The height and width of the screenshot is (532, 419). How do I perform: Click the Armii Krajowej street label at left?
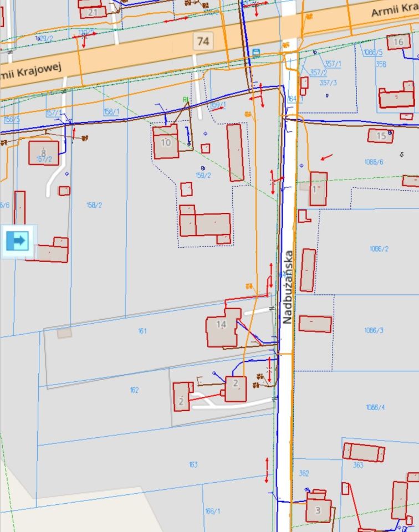coord(30,70)
